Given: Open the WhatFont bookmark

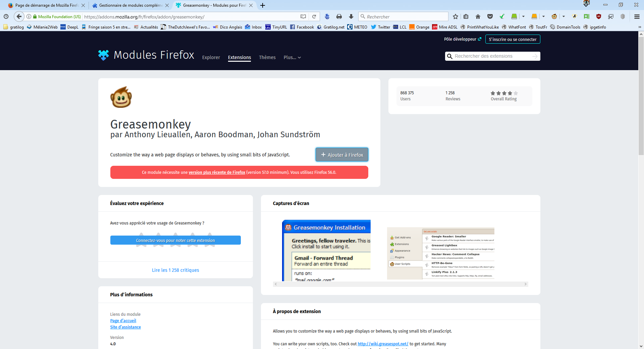Looking at the screenshot, I should (x=514, y=27).
